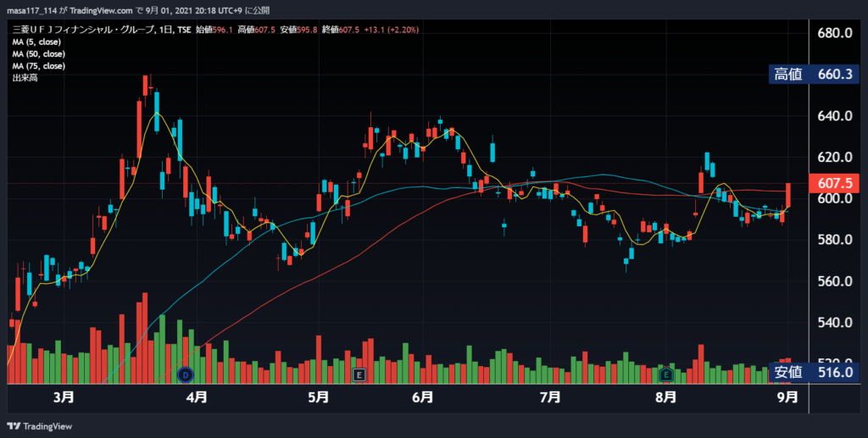Click the 3月 time axis label
Viewport: 868px width, 438px height.
point(64,397)
